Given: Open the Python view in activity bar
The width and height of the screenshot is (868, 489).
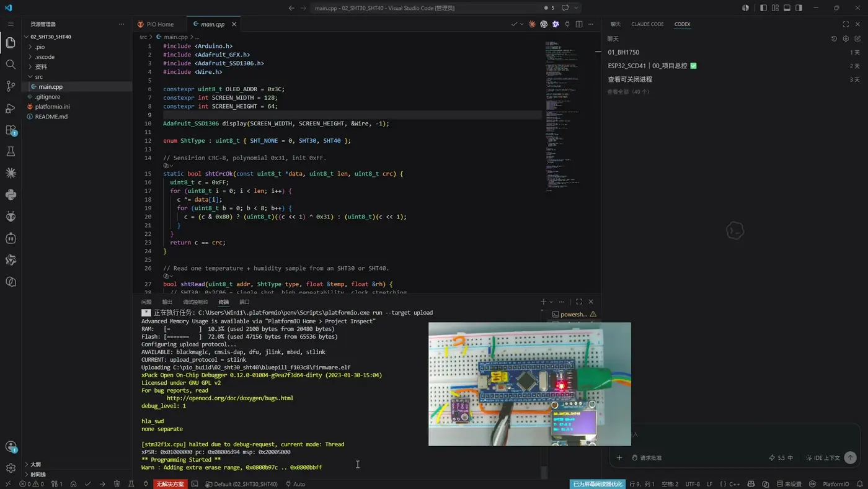Looking at the screenshot, I should [x=11, y=195].
